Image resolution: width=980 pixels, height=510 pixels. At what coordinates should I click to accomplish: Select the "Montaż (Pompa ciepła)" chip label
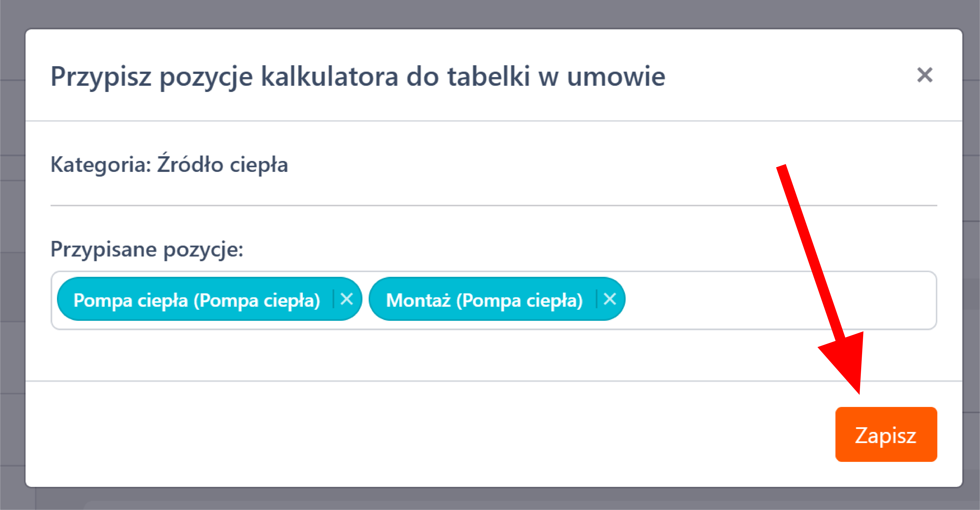484,300
